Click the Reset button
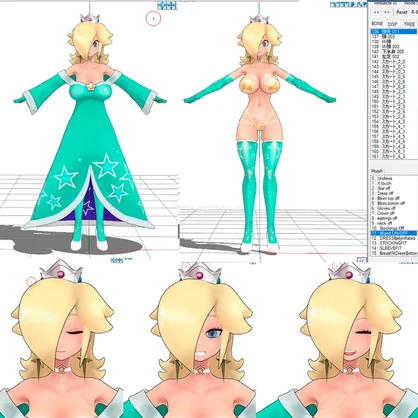418x418 pixels. [401, 12]
